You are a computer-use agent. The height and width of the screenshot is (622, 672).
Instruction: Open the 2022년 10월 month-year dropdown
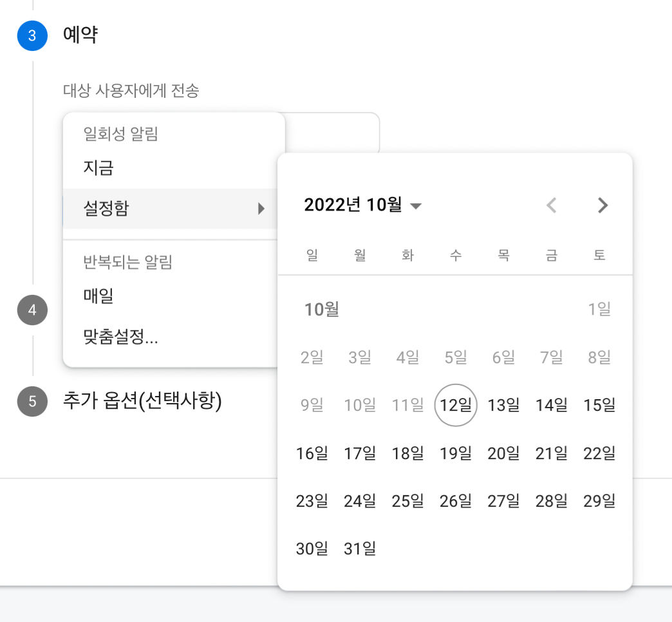coord(362,205)
